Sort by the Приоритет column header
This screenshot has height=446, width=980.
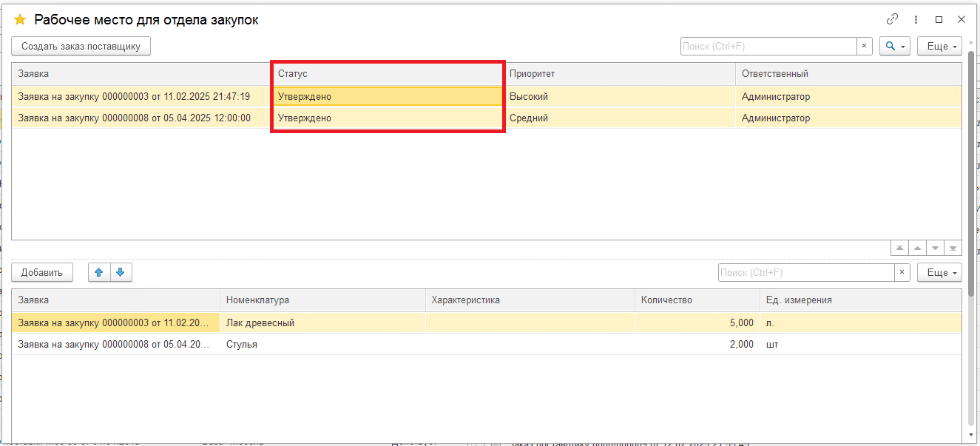[x=620, y=74]
